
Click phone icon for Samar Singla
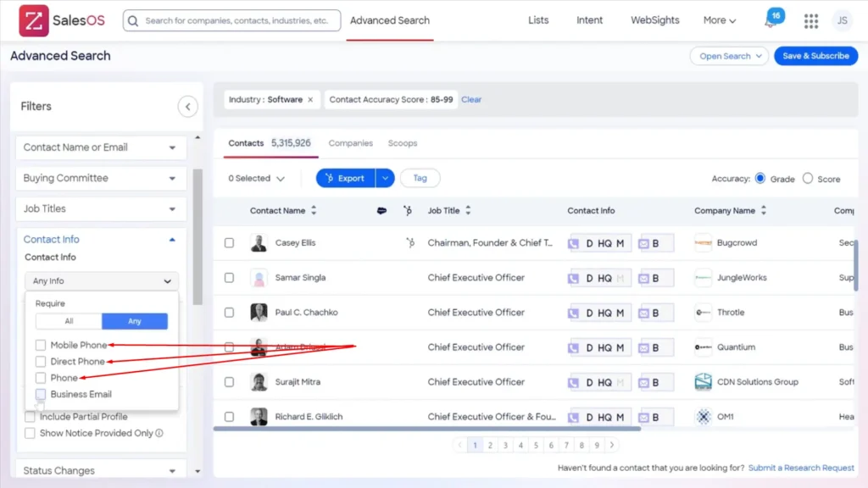(x=574, y=278)
